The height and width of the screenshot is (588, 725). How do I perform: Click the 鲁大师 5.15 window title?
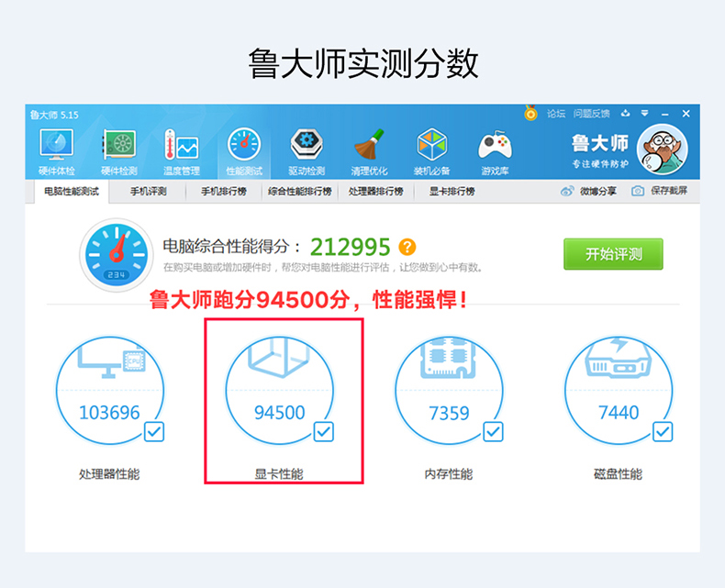tap(54, 115)
